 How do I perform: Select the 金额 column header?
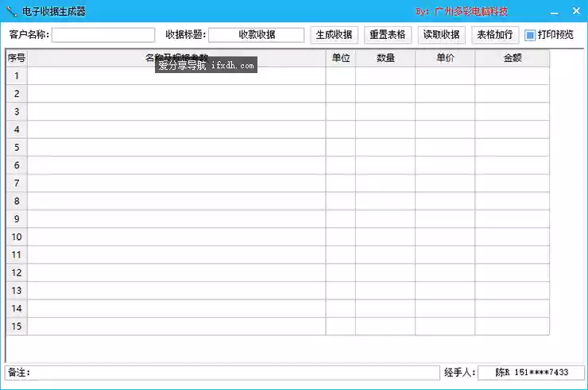(512, 58)
